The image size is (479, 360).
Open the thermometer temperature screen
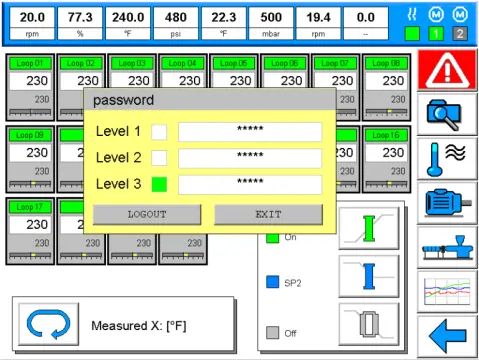tap(447, 159)
